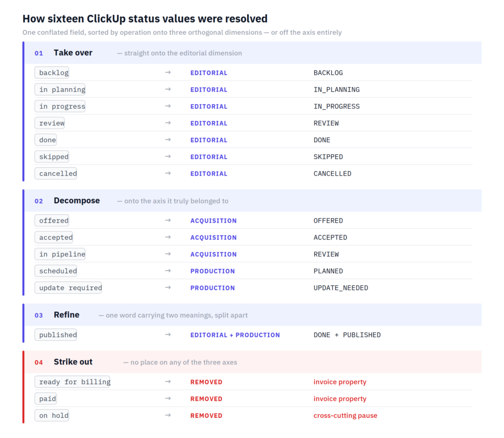Click the lowercase "skipped" status chip
This screenshot has width=504, height=438.
[x=52, y=156]
